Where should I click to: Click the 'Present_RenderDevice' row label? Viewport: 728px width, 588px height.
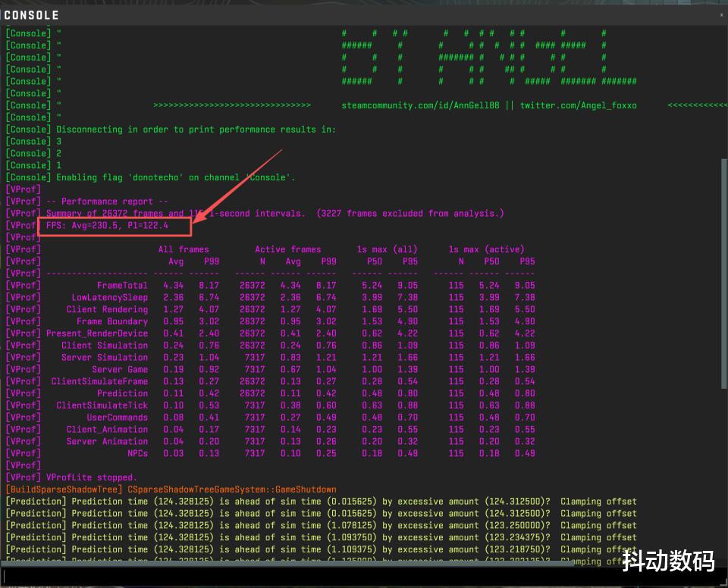point(97,333)
